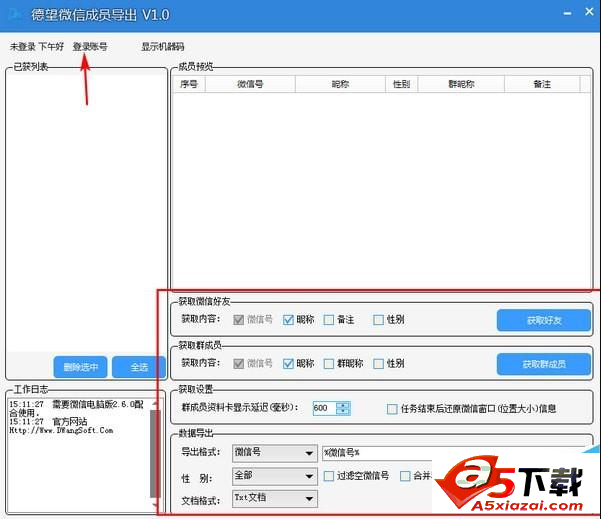
Task: Click the Http://Www.DWangSoft.Com log text
Action: point(61,430)
